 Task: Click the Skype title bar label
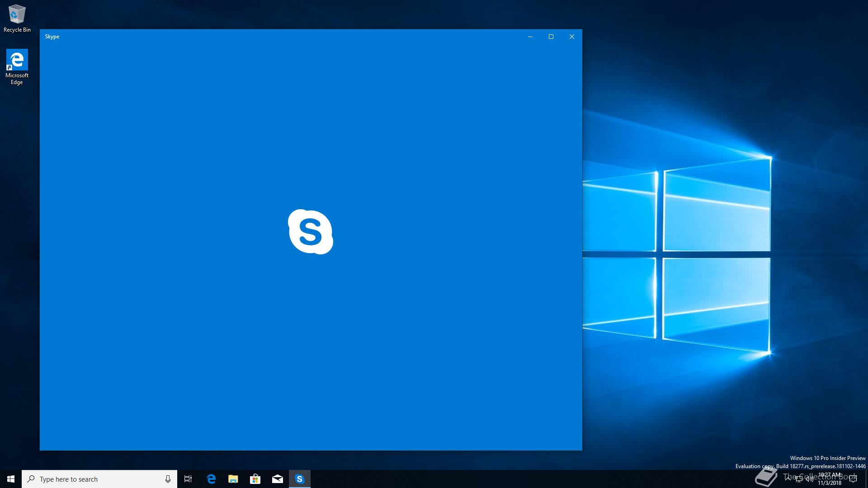pos(52,37)
